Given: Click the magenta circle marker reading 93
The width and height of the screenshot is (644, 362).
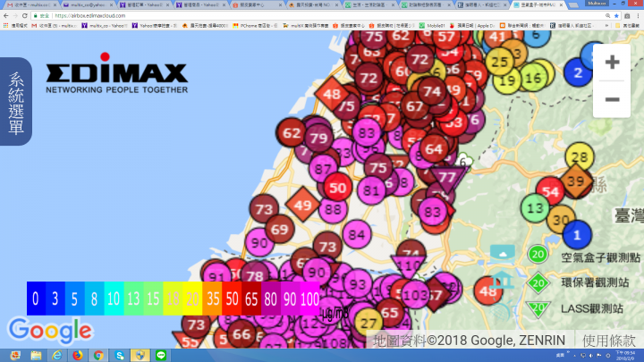Looking at the screenshot, I should click(358, 284).
